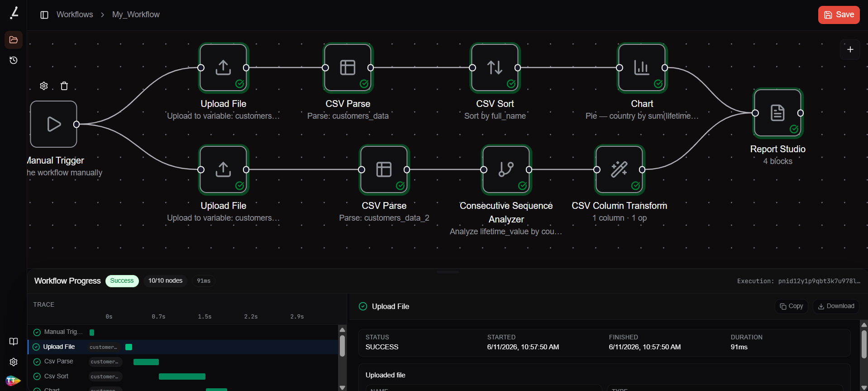868x391 pixels.
Task: Select the Chart node
Action: [x=642, y=68]
